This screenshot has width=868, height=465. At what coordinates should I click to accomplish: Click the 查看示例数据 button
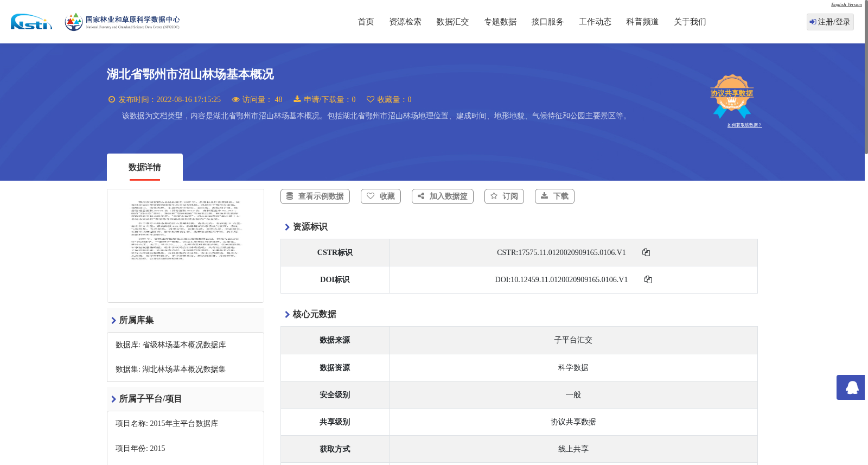coord(315,196)
